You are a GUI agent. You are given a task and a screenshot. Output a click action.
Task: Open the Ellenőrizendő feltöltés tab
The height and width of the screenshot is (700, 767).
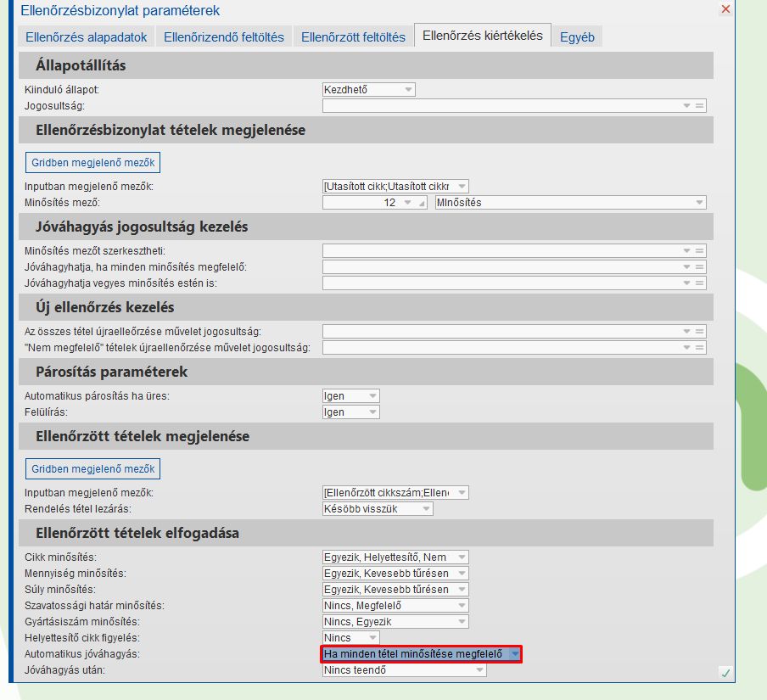[223, 37]
